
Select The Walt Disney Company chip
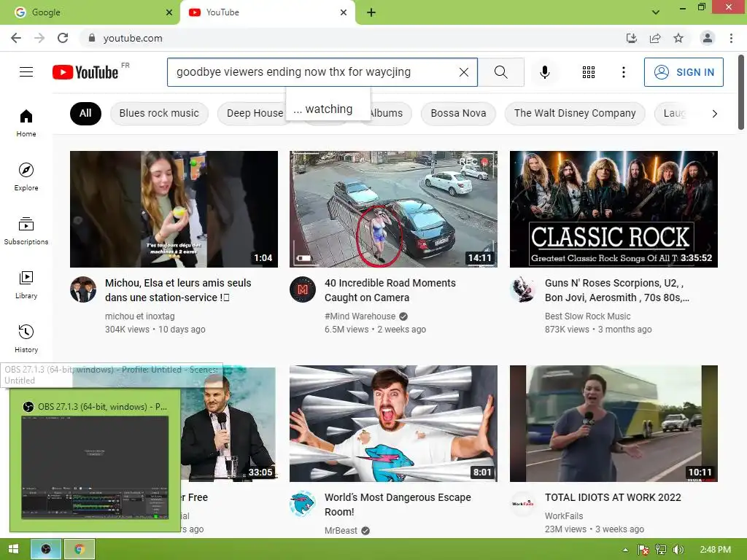[x=575, y=113]
